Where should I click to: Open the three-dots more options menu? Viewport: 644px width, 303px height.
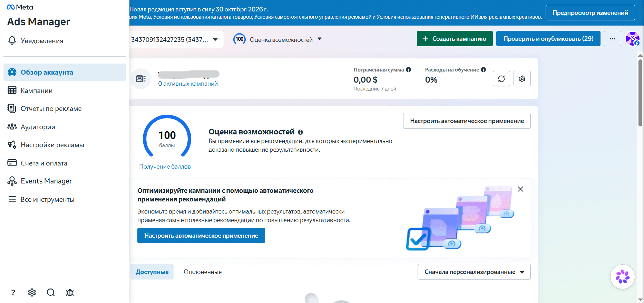pos(613,39)
